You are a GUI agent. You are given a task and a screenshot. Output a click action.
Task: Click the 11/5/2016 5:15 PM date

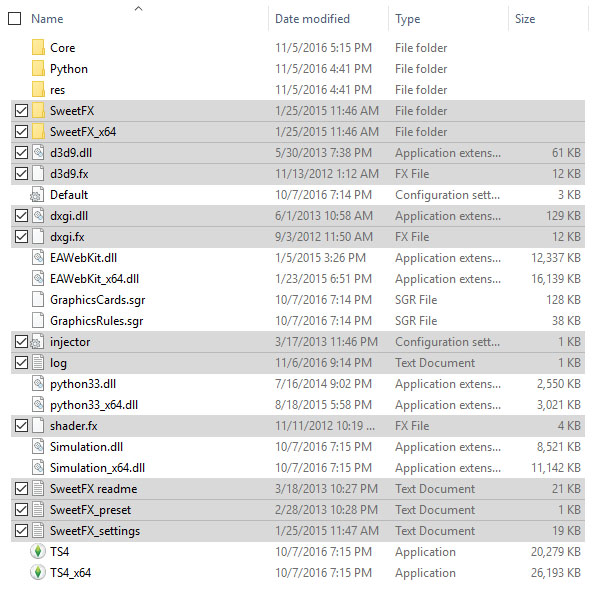[x=323, y=48]
